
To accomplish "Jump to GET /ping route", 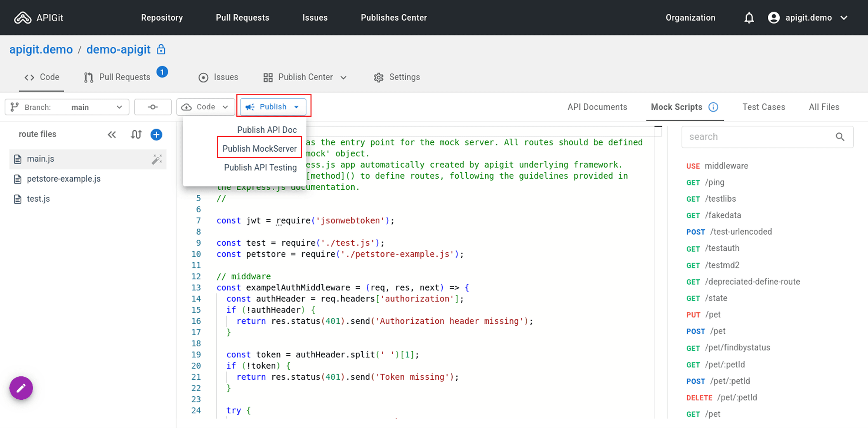I will pos(705,182).
